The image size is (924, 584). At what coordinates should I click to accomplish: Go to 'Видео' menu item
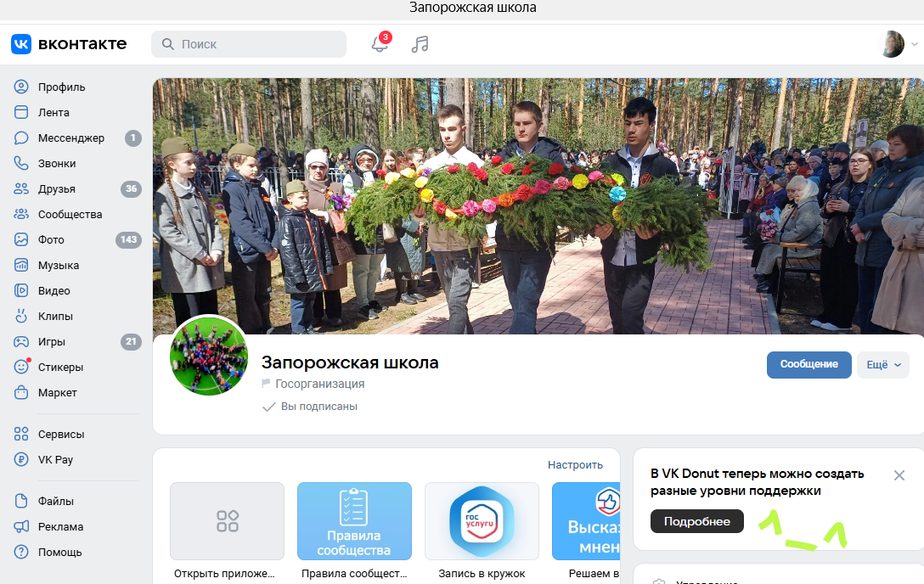point(54,290)
